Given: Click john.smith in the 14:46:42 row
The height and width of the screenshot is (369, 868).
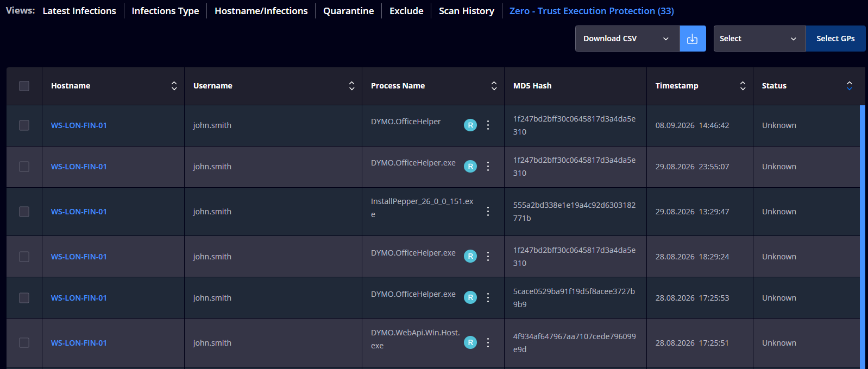Looking at the screenshot, I should click(x=212, y=125).
